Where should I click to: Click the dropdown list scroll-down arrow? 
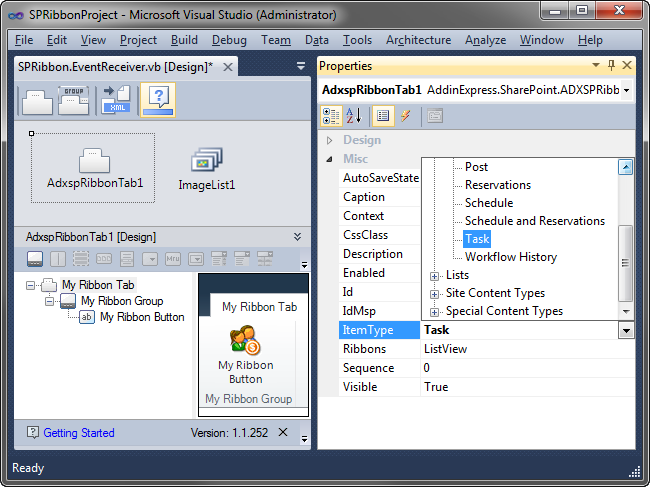point(625,311)
